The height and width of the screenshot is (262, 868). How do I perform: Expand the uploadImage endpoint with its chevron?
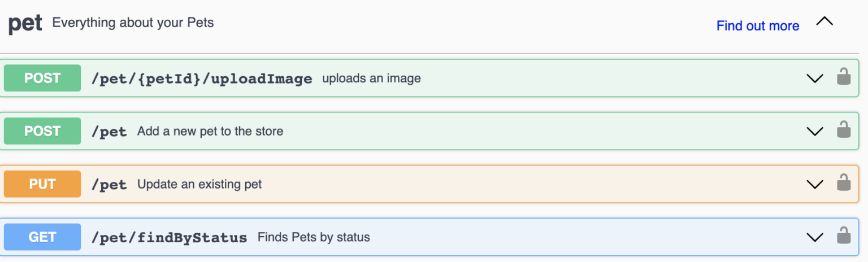coord(815,78)
